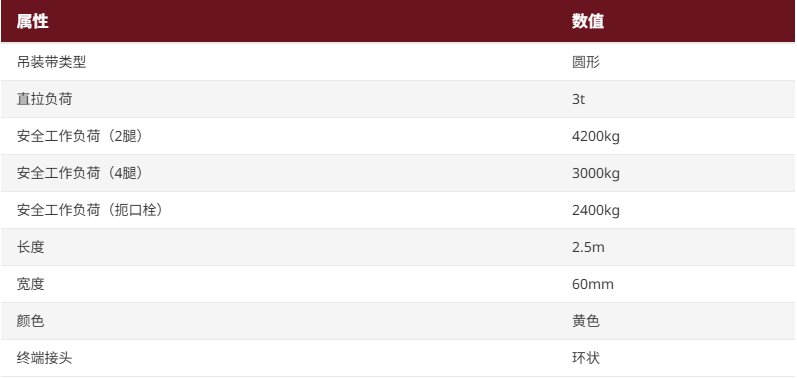Click the 圆形 value cell
The width and height of the screenshot is (797, 379).
[x=586, y=62]
